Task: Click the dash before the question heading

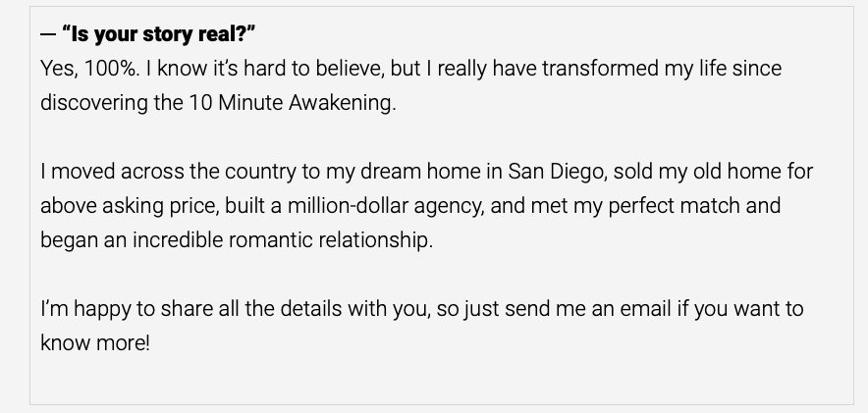Action: point(48,34)
